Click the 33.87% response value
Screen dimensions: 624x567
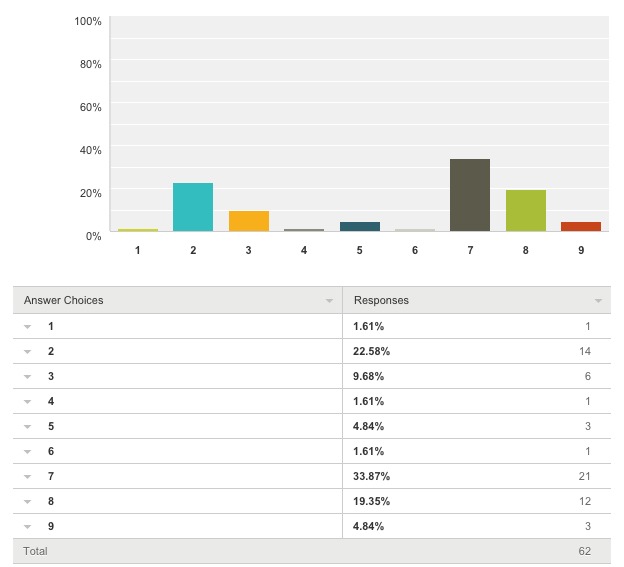(371, 476)
